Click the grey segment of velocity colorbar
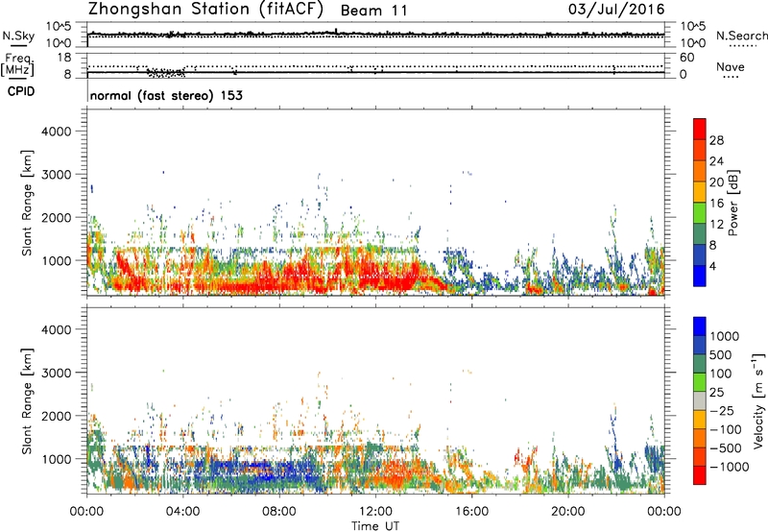The width and height of the screenshot is (768, 532). [700, 400]
